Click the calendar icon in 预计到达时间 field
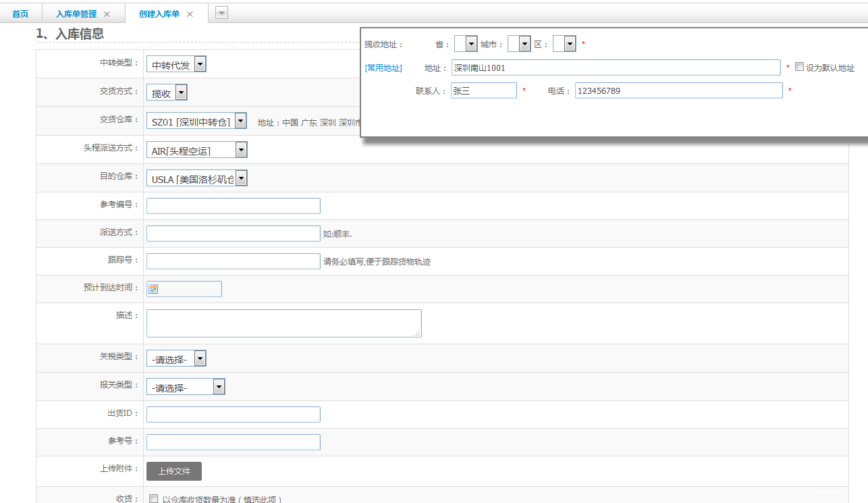This screenshot has height=503, width=868. pos(154,289)
